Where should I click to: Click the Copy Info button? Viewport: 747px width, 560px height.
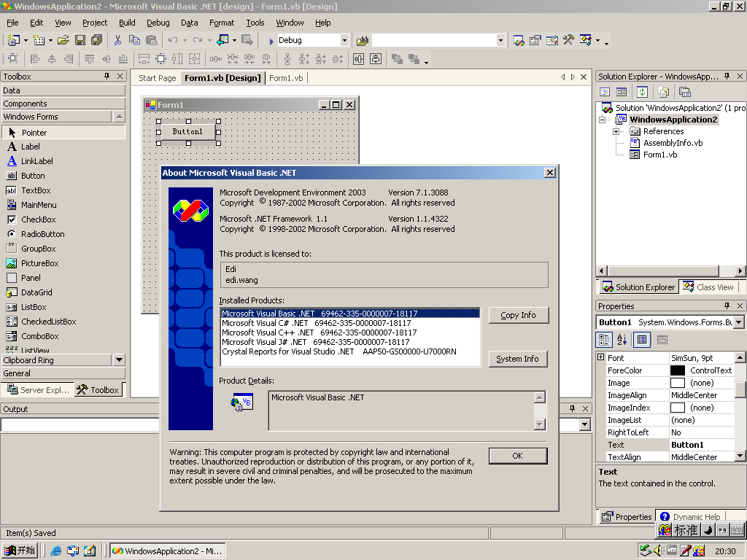pyautogui.click(x=519, y=315)
